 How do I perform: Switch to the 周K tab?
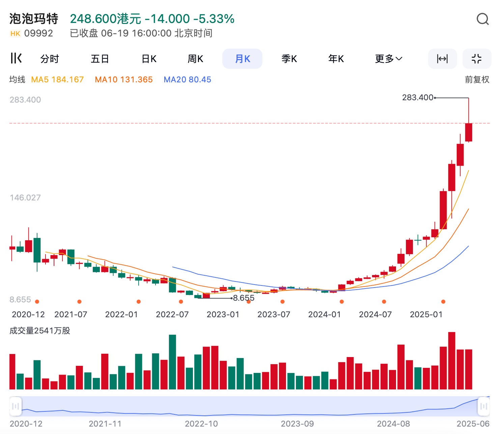pyautogui.click(x=195, y=58)
